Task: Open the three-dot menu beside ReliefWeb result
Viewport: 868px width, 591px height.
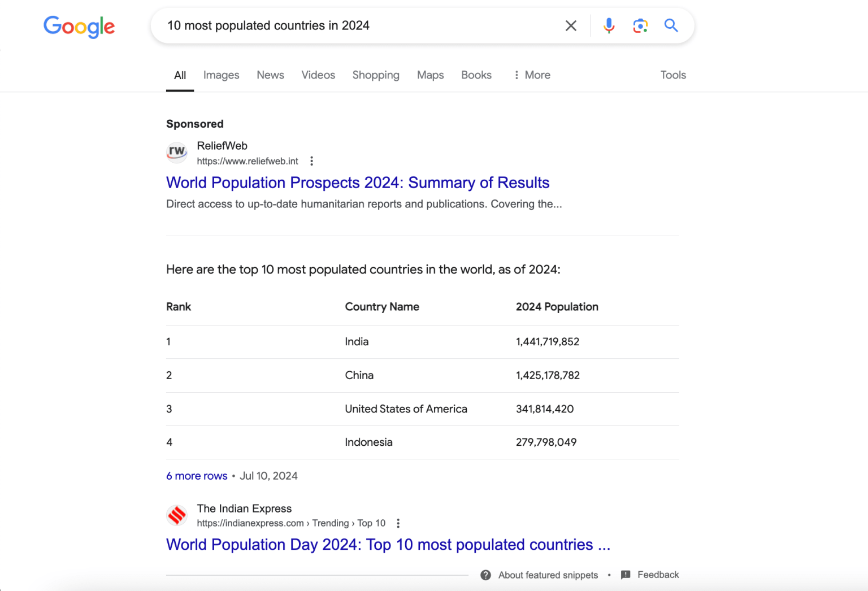Action: click(311, 160)
